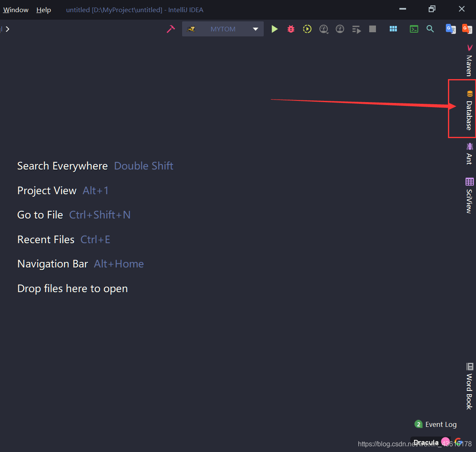The width and height of the screenshot is (476, 452).
Task: Click the first profiler gauge icon with arrow
Action: pyautogui.click(x=324, y=29)
